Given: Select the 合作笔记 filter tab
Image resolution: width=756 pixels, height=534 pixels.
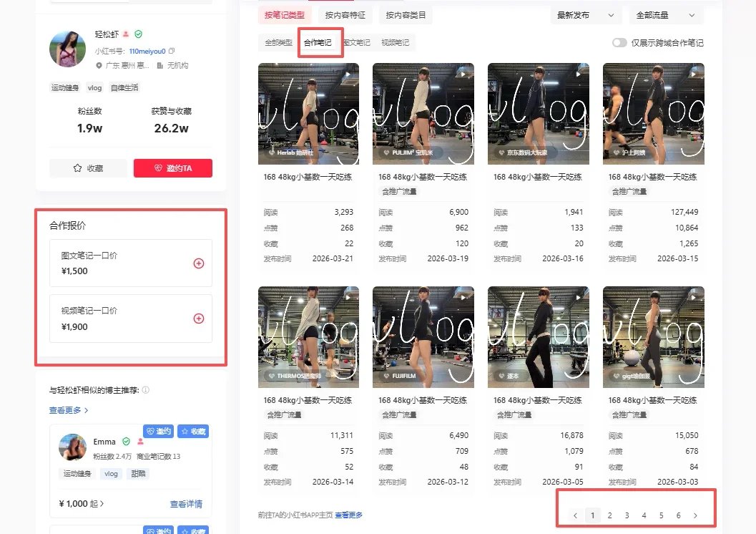Looking at the screenshot, I should (318, 42).
